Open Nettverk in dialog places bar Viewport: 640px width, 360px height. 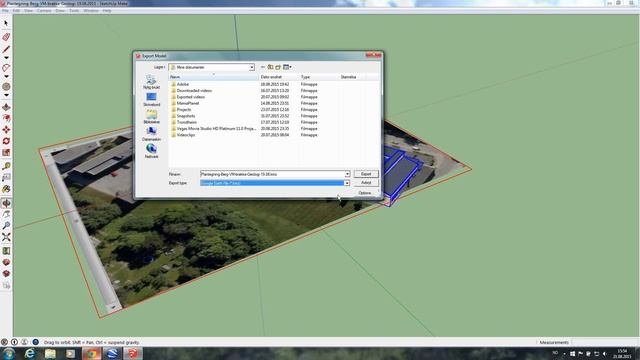(x=151, y=151)
